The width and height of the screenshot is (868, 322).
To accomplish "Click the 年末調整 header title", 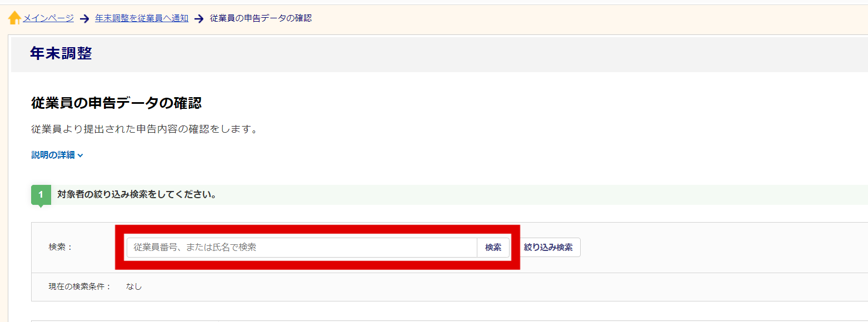I will pos(61,53).
